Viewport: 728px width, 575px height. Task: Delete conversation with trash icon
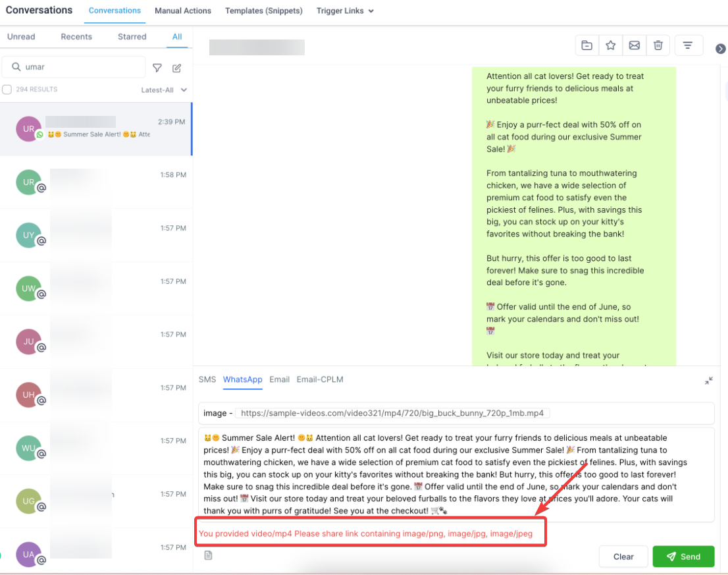point(658,45)
